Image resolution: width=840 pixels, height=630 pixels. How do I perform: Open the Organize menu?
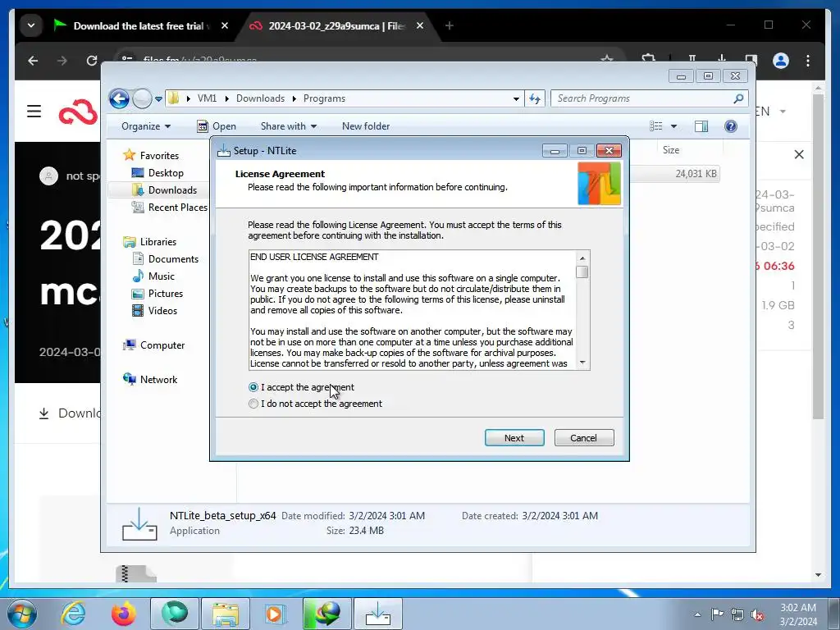pyautogui.click(x=146, y=126)
